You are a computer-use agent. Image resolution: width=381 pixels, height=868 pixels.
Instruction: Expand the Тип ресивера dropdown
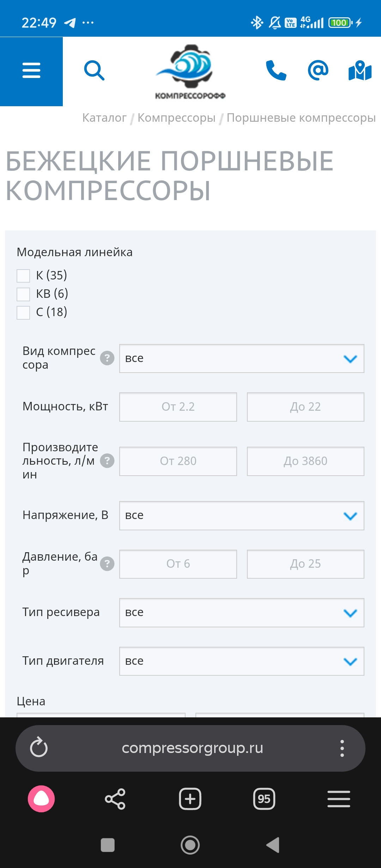point(242,613)
